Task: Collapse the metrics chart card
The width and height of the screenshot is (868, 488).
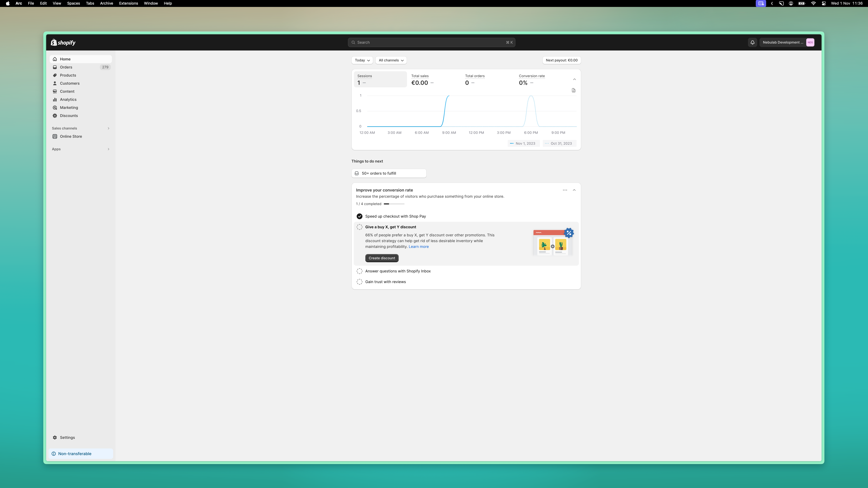Action: (x=575, y=80)
